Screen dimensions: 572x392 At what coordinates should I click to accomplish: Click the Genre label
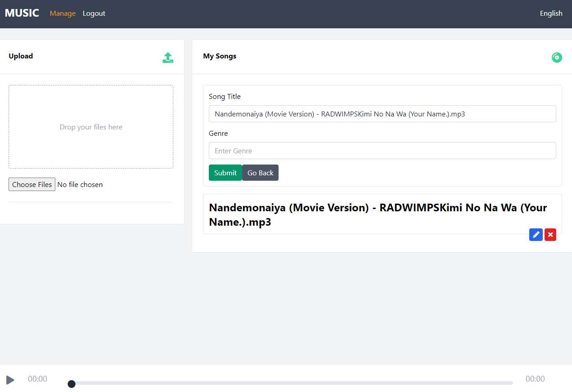(218, 134)
